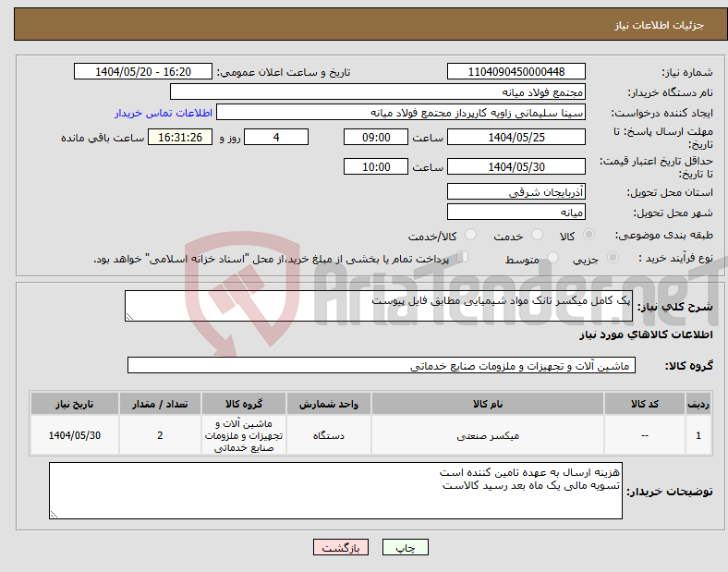Select the جزیی purchase type radio
The width and height of the screenshot is (728, 572).
pos(613,258)
